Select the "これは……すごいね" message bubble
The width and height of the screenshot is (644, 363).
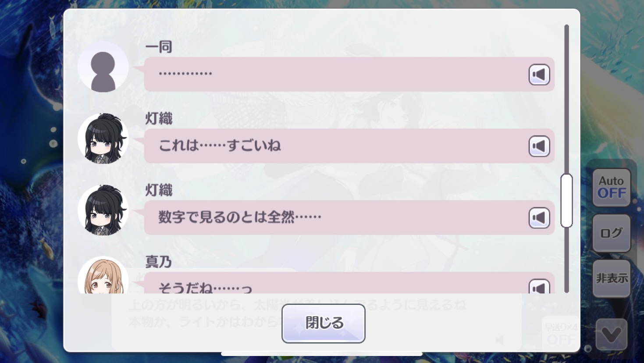[x=333, y=146]
